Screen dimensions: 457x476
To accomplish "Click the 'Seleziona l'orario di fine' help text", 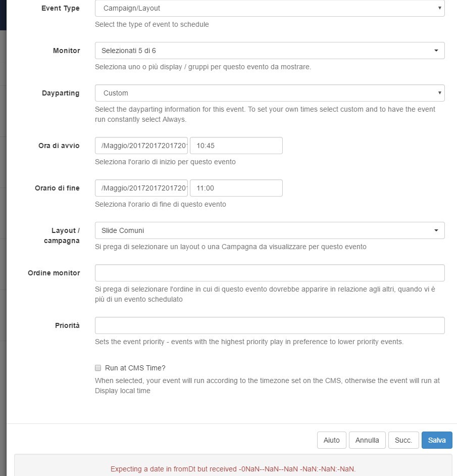I will [160, 204].
